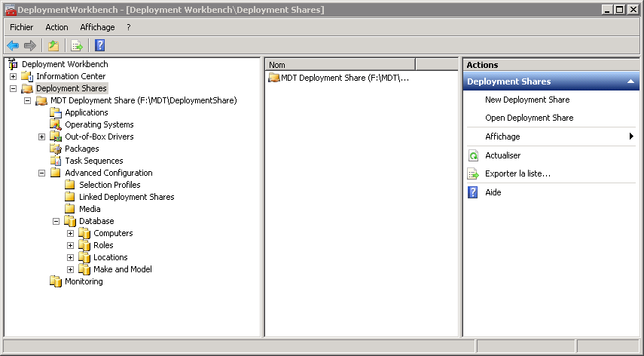Click the window system menu icon in title bar

(11, 10)
